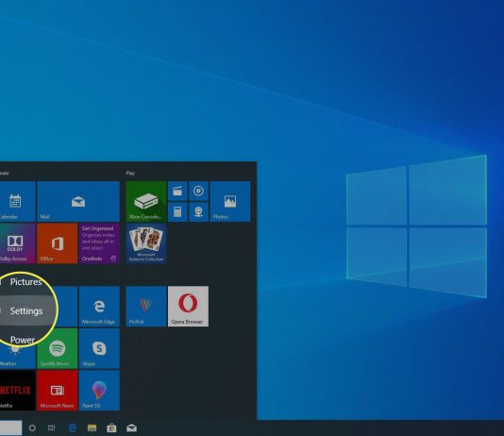This screenshot has height=436, width=504.
Task: Launch the Dolby Access tile
Action: tap(18, 243)
